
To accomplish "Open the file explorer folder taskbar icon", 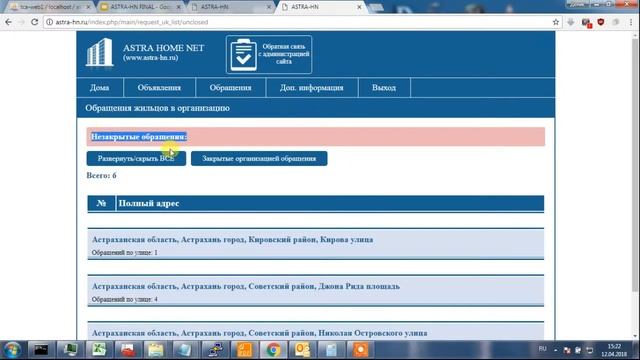I will coord(156,350).
